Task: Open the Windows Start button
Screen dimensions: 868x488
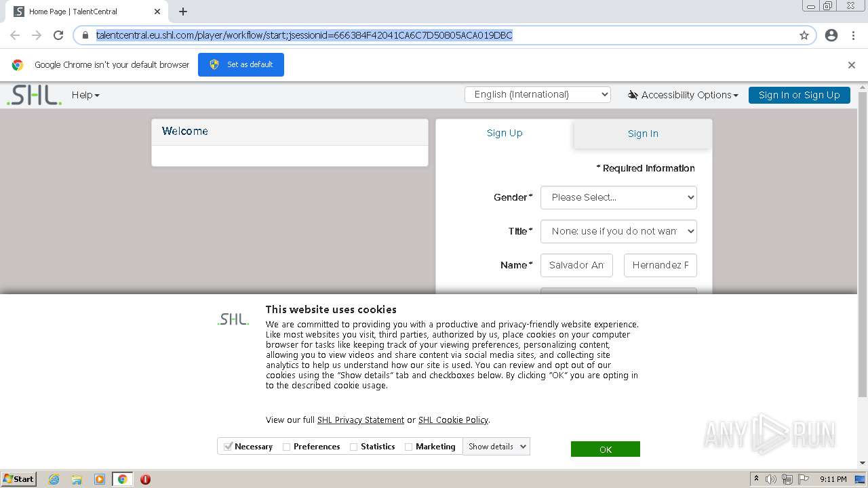Action: (18, 479)
